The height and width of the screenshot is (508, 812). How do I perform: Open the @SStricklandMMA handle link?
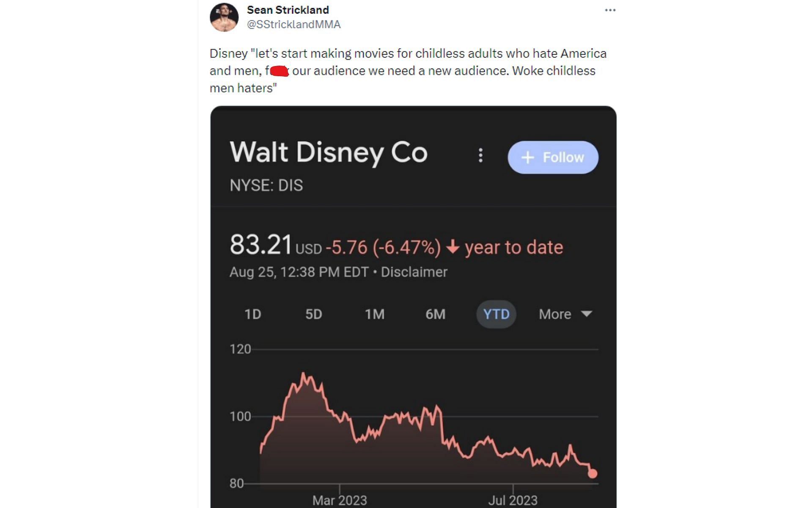[x=294, y=25]
